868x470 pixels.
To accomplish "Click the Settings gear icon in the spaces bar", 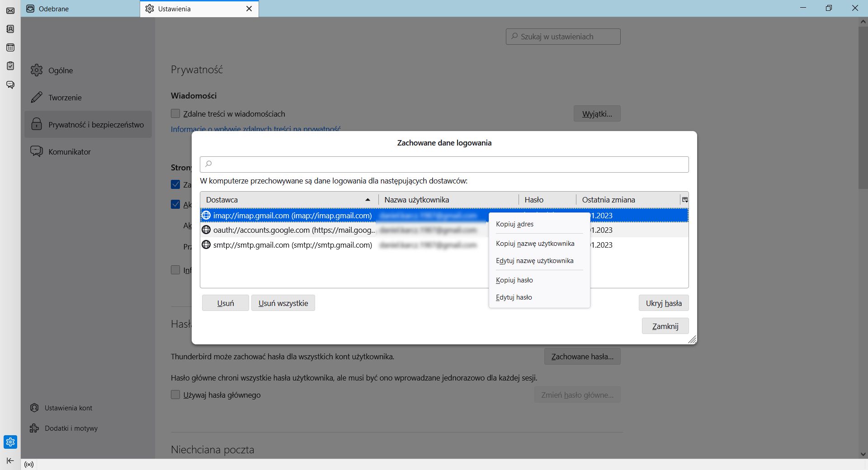I will (x=10, y=442).
